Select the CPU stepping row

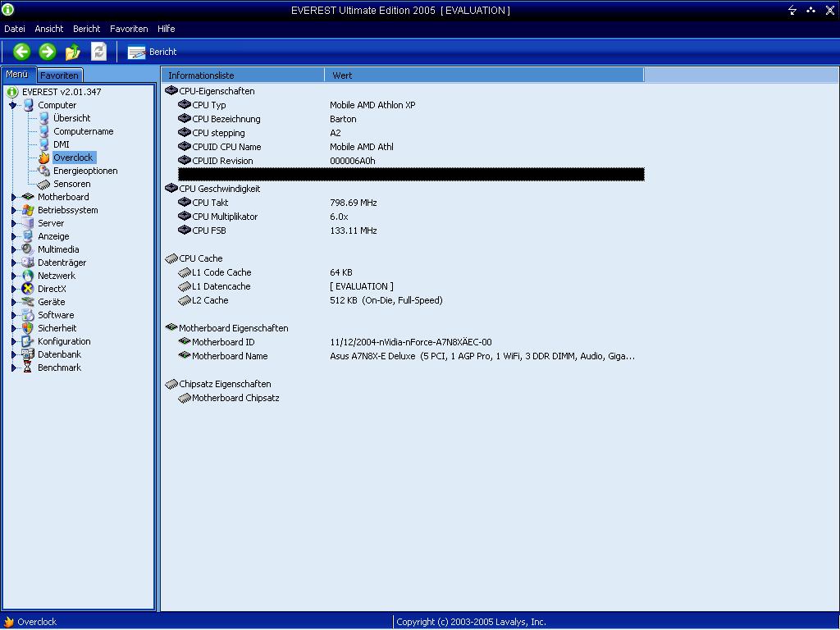(x=411, y=133)
